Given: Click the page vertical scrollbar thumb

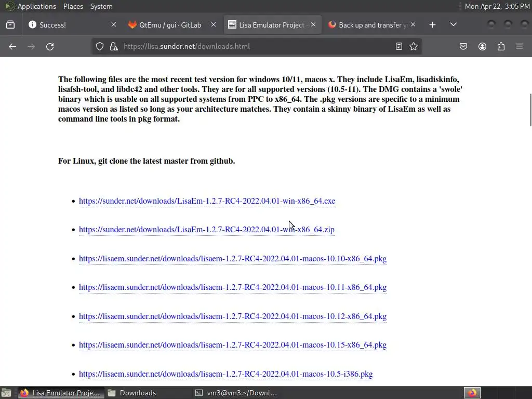Looking at the screenshot, I should (x=530, y=110).
